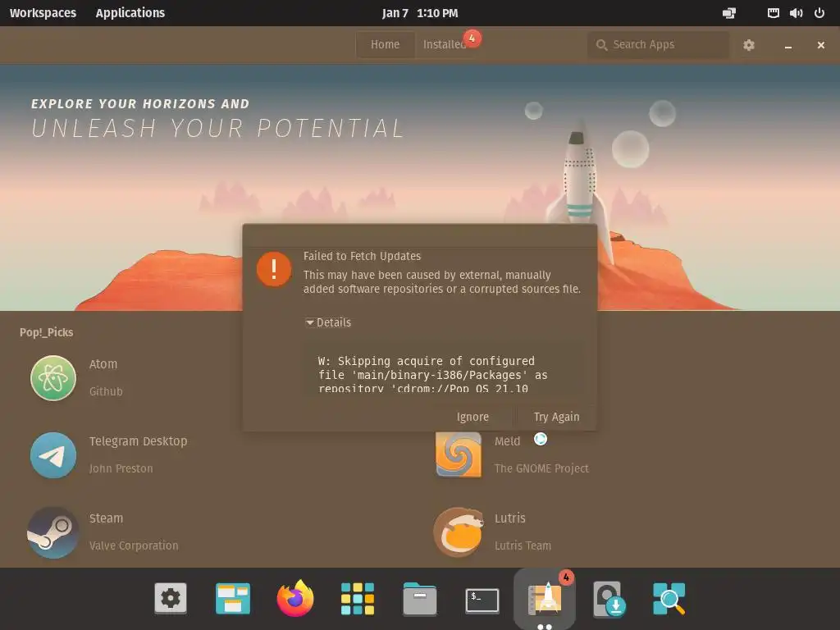840x630 pixels.
Task: Open the Steam title link
Action: (x=106, y=518)
